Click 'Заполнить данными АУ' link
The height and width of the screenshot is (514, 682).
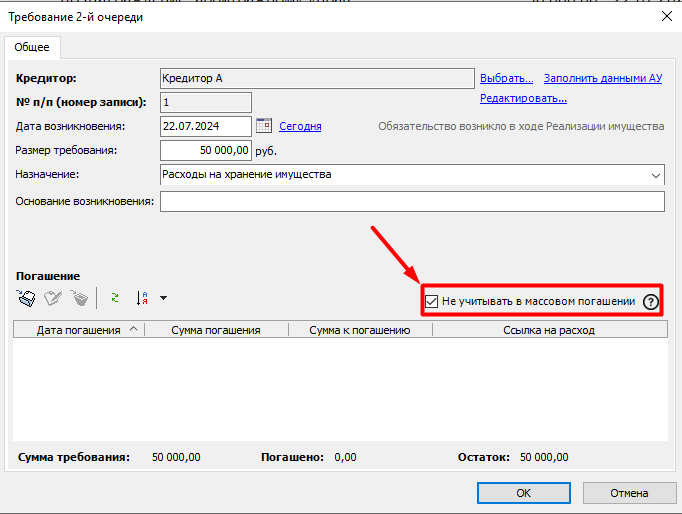603,78
